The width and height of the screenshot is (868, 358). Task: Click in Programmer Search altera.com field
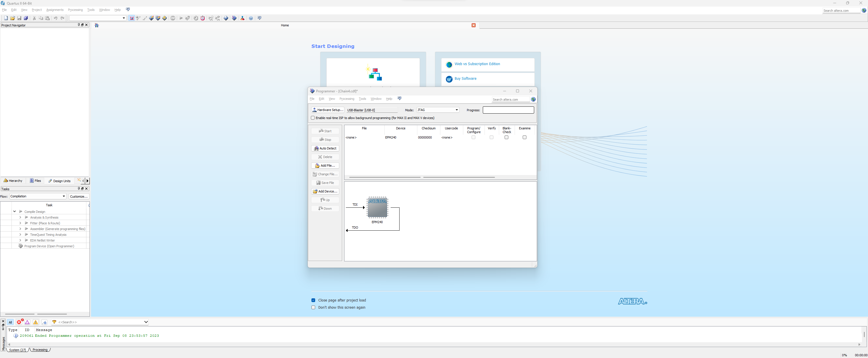click(510, 99)
